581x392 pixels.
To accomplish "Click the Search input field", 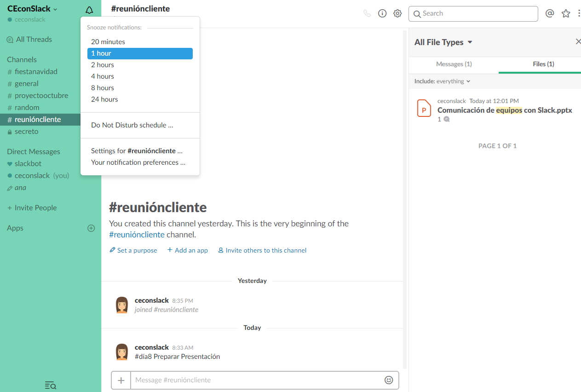I will pyautogui.click(x=473, y=14).
